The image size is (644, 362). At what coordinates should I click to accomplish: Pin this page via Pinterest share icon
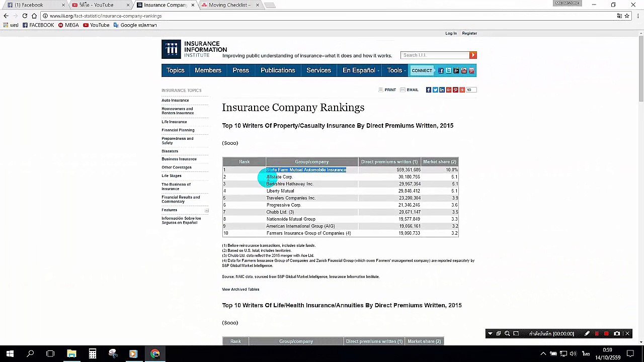pyautogui.click(x=455, y=90)
